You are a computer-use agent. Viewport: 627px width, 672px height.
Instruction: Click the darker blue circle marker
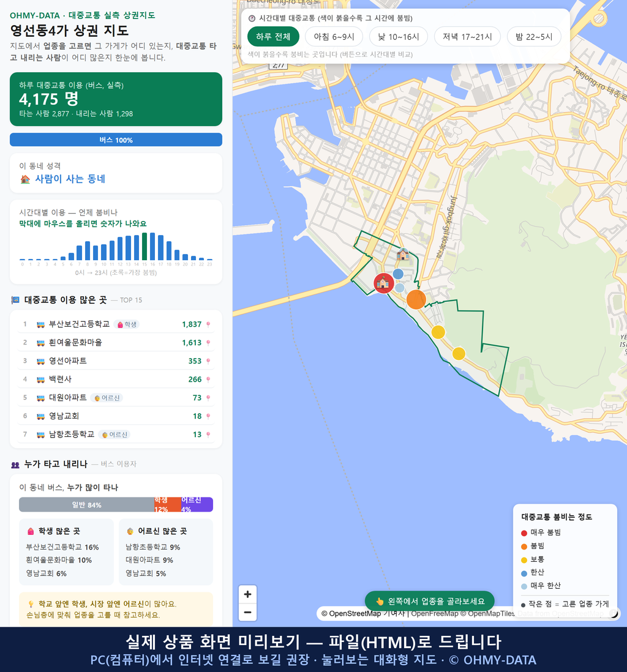[398, 274]
